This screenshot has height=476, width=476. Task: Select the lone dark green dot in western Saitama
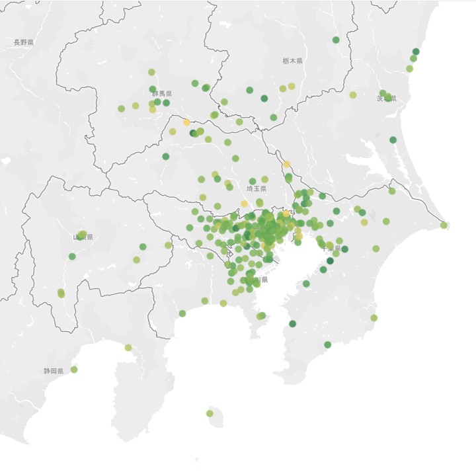[x=166, y=157]
